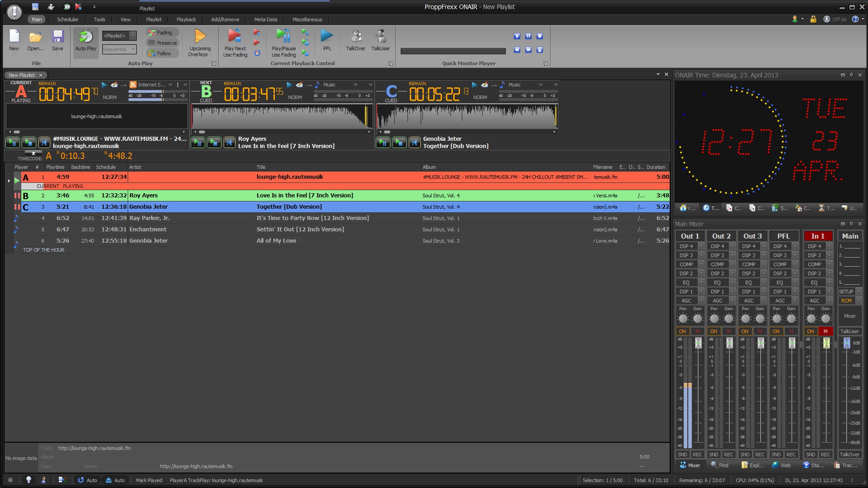The width and height of the screenshot is (868, 488).
Task: Mute the In 1 mixer channel
Action: (x=825, y=331)
